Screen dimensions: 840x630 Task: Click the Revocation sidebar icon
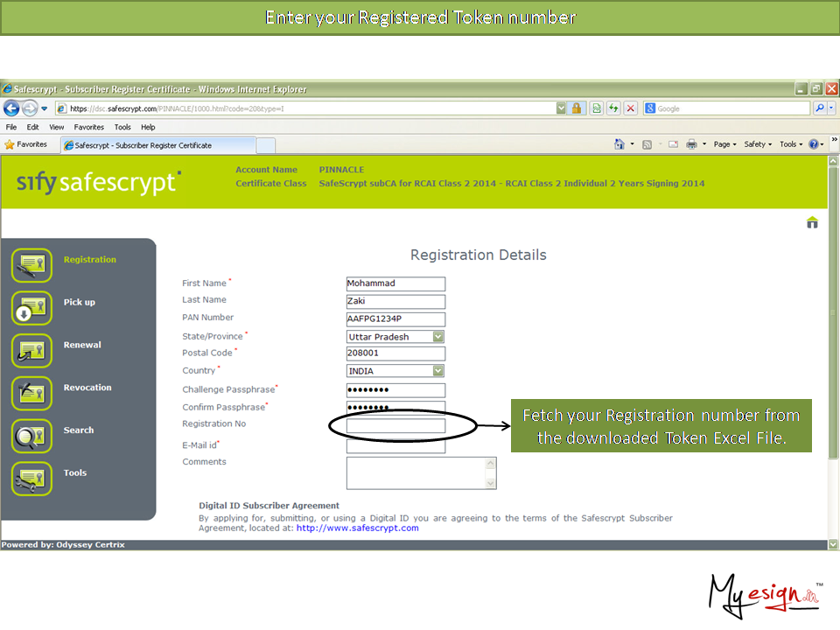coord(31,393)
